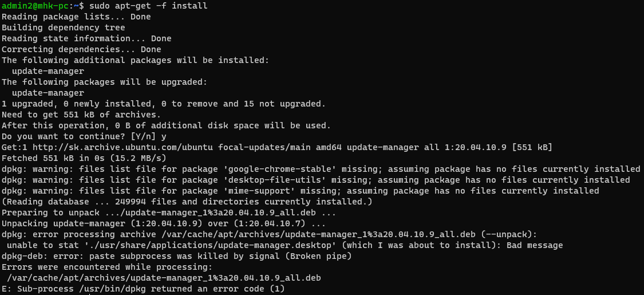The height and width of the screenshot is (295, 644).
Task: Click the 'Building dependency tree' line
Action: tap(63, 27)
